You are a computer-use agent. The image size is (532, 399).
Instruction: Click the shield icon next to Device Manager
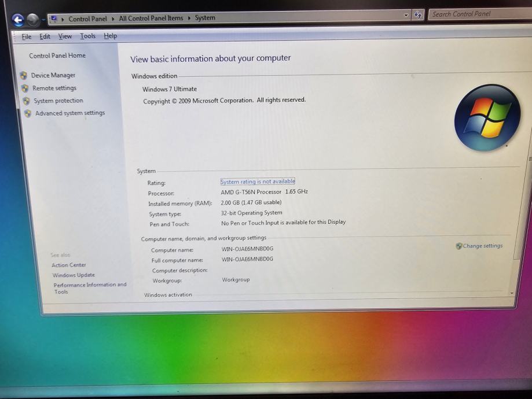23,75
